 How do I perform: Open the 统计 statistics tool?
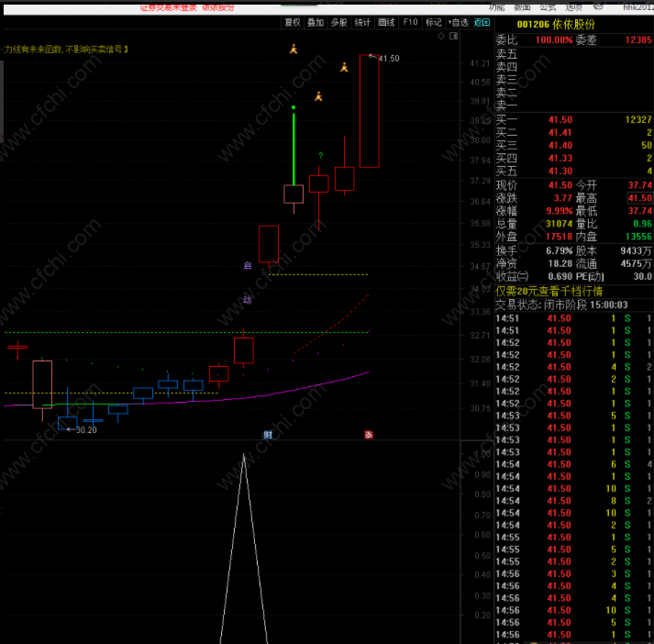(x=362, y=23)
